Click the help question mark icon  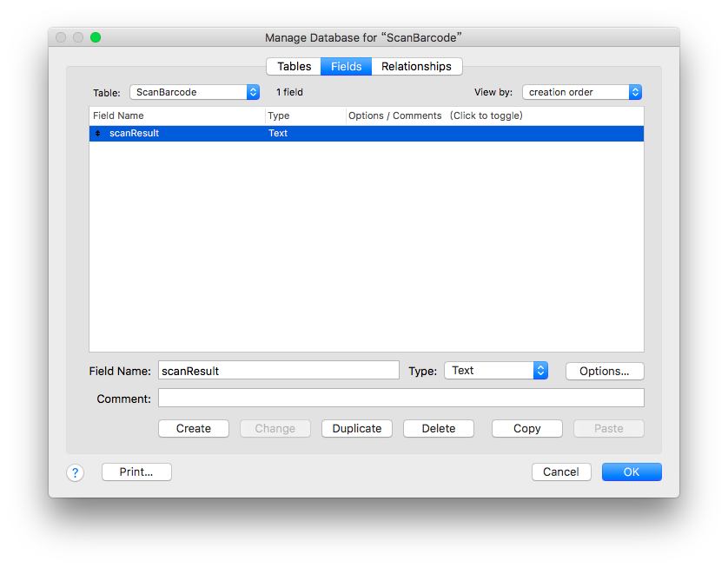76,473
